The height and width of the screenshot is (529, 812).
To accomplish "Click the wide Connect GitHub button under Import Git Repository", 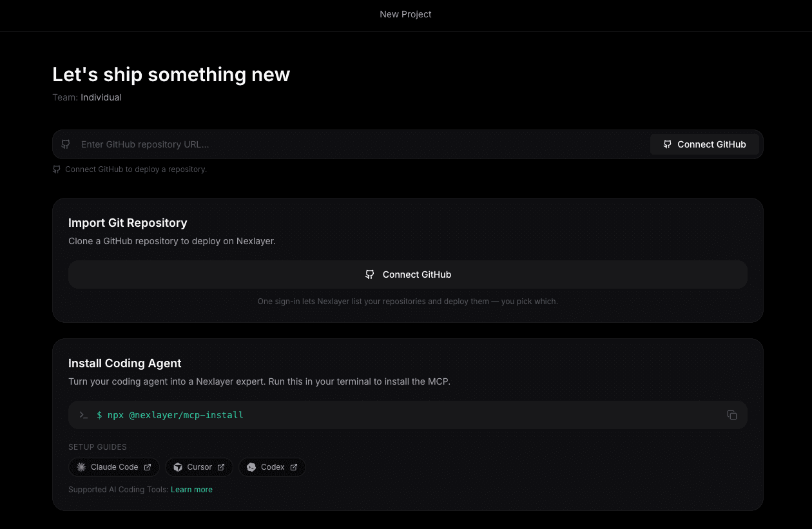I will click(408, 274).
